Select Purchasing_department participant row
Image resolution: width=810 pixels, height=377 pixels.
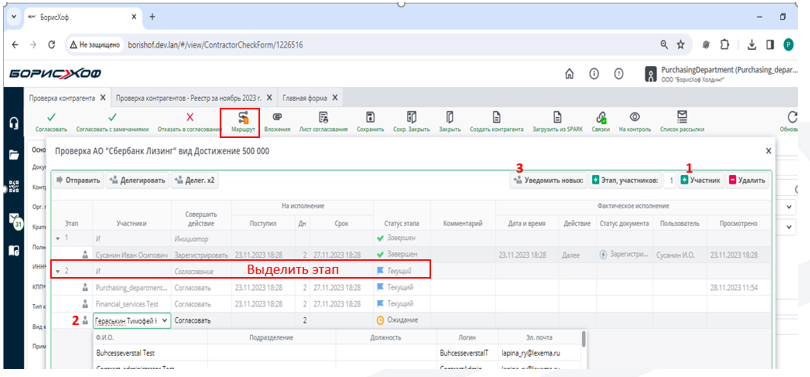(411, 287)
